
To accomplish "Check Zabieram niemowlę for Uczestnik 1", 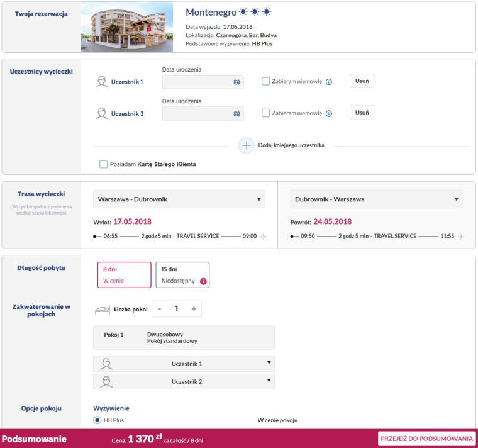I will [x=265, y=81].
